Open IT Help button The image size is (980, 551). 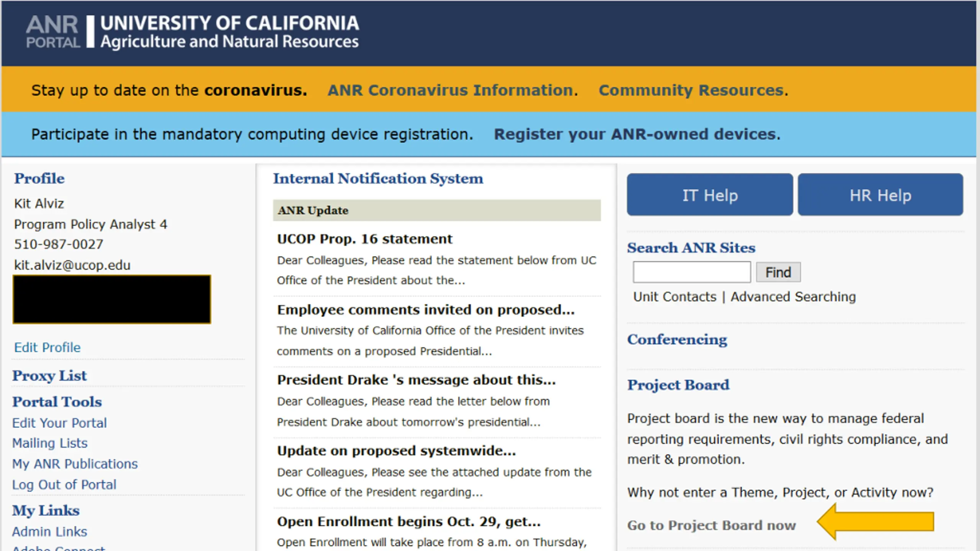coord(710,195)
